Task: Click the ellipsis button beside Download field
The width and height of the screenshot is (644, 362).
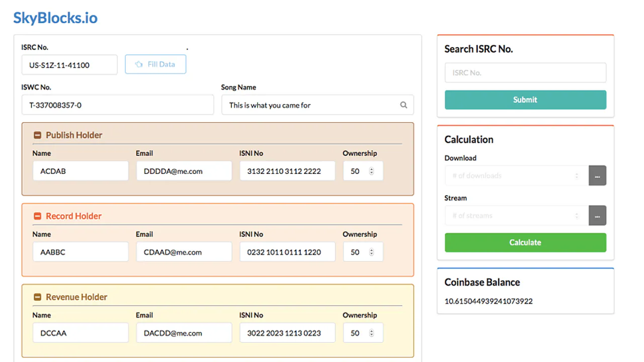Action: (x=597, y=175)
